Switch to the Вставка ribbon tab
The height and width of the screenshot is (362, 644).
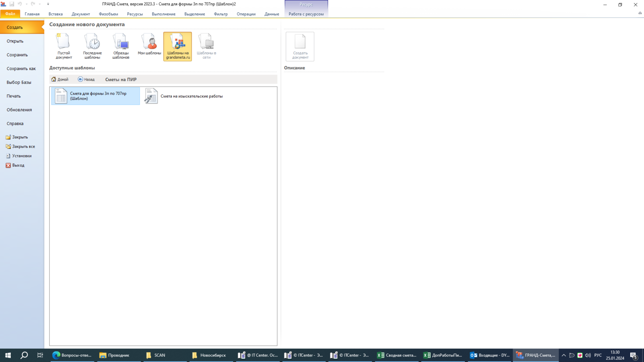55,14
